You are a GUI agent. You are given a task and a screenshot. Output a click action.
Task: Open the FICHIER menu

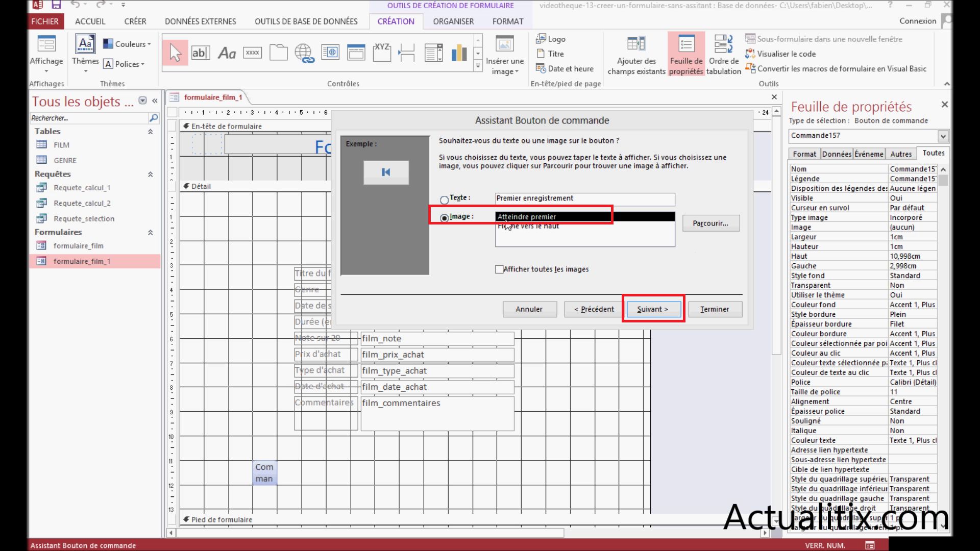(45, 21)
